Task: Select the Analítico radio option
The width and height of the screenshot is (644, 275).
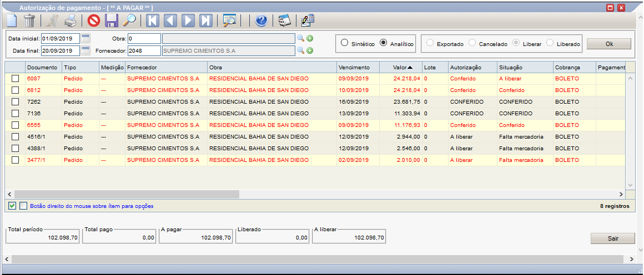Action: [x=383, y=43]
